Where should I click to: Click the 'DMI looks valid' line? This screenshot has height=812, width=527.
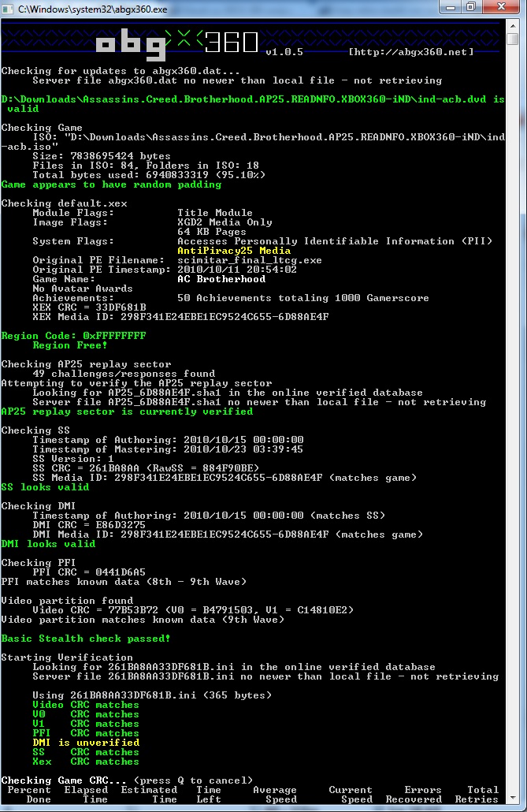click(x=48, y=544)
